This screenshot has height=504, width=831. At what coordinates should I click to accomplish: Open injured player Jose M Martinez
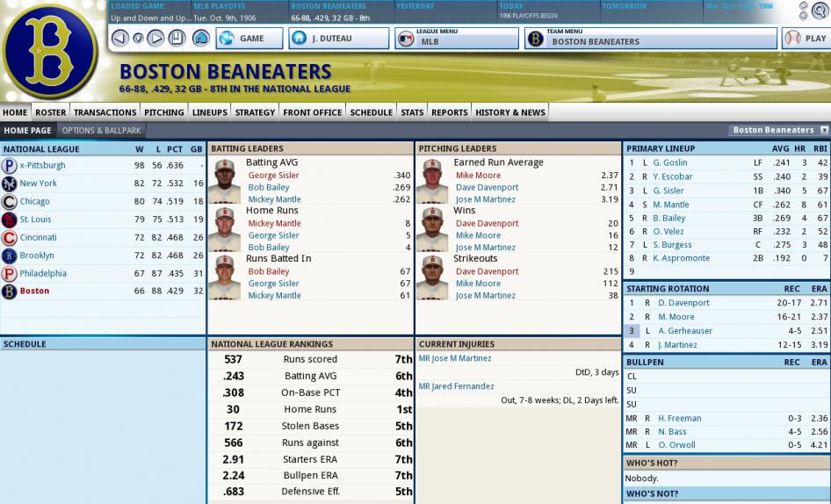pos(455,358)
